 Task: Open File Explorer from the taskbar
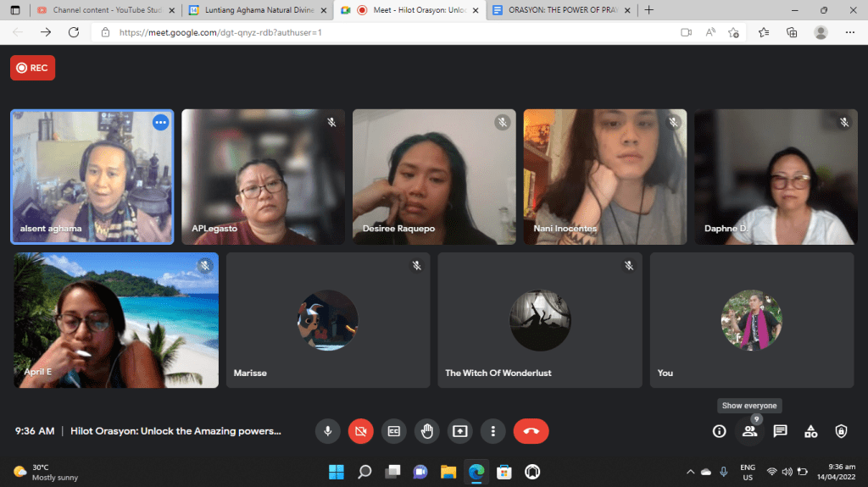[448, 472]
